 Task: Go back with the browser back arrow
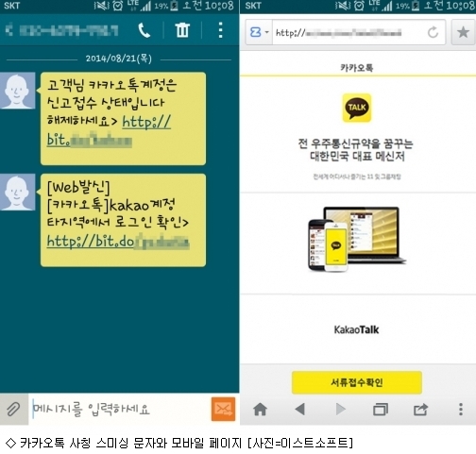(300, 409)
